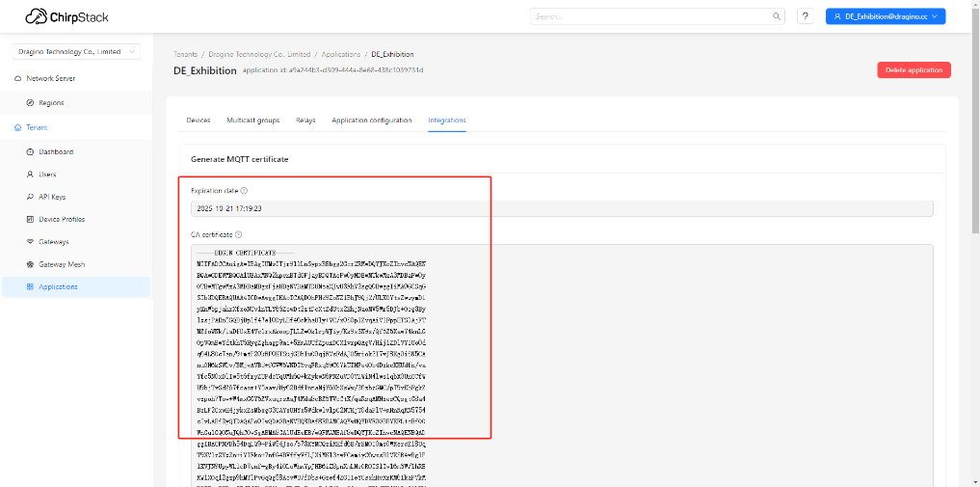The width and height of the screenshot is (980, 487).
Task: Switch to the Devices tab
Action: tap(198, 121)
